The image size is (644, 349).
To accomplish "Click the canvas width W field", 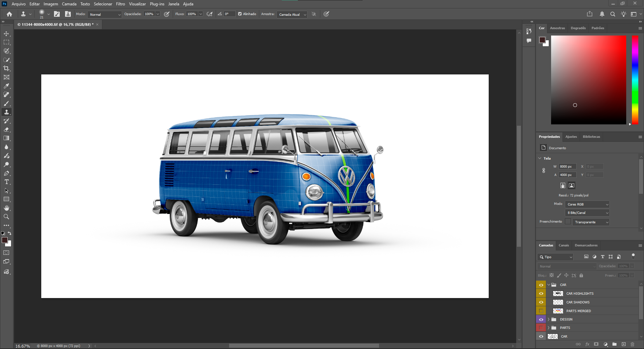I will click(x=567, y=167).
